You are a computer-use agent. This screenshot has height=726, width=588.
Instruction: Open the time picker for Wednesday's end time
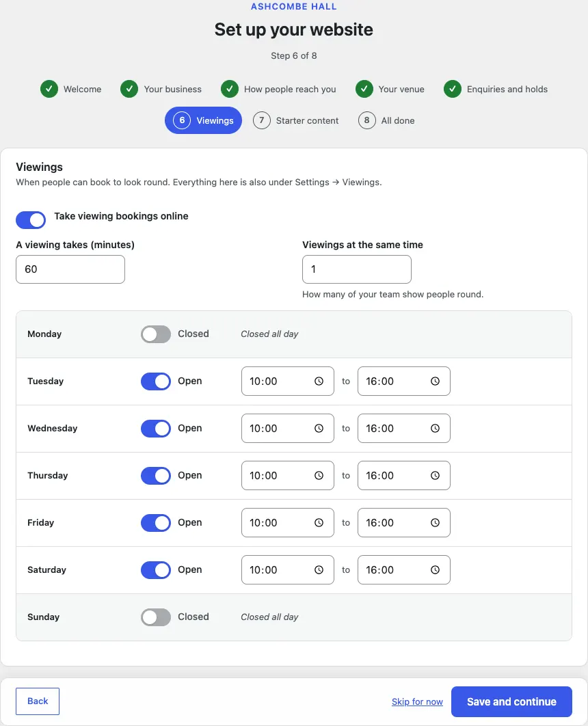coord(436,428)
